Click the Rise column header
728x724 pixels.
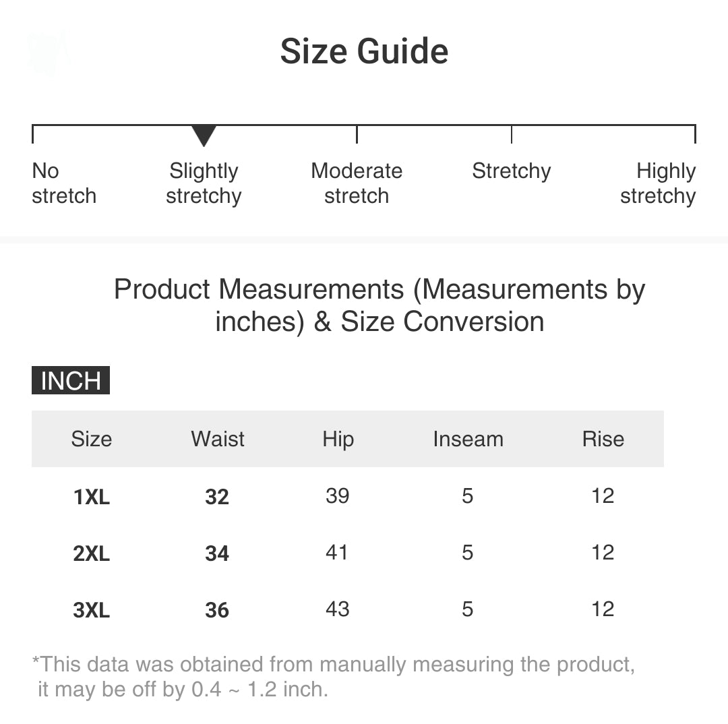[603, 439]
